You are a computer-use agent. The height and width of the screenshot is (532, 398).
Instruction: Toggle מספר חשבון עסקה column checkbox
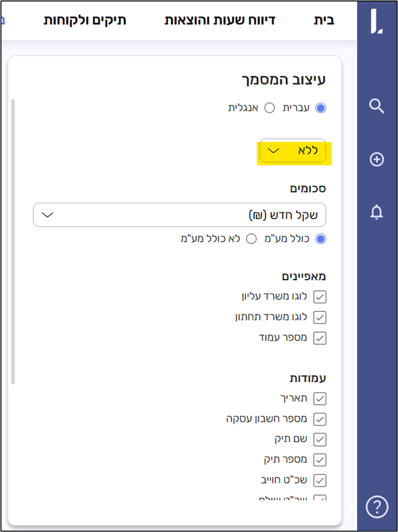pyautogui.click(x=320, y=419)
